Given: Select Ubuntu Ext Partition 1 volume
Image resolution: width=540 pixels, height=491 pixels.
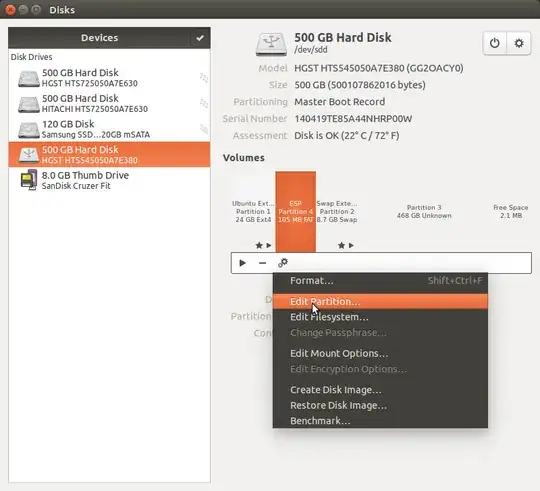Looking at the screenshot, I should pos(253,211).
